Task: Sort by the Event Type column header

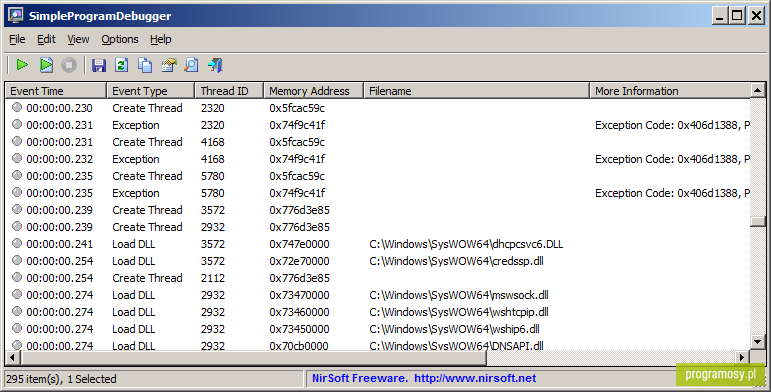Action: tap(150, 91)
